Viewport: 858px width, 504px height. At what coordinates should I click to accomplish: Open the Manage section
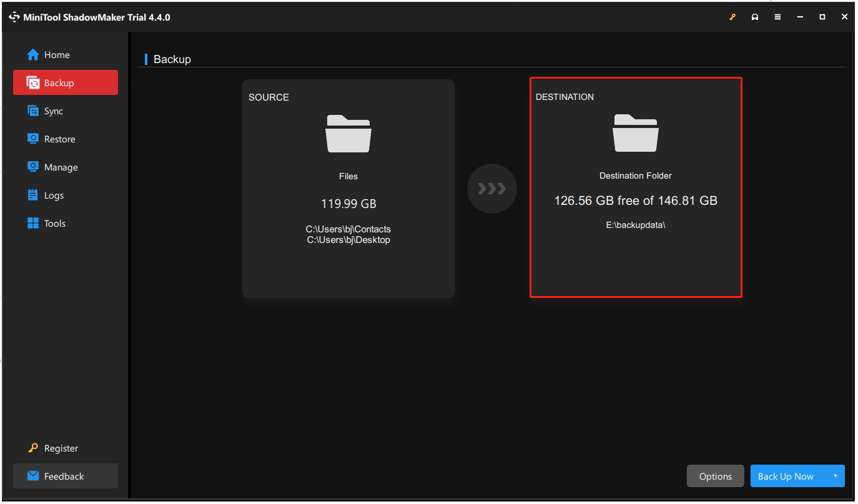point(65,167)
